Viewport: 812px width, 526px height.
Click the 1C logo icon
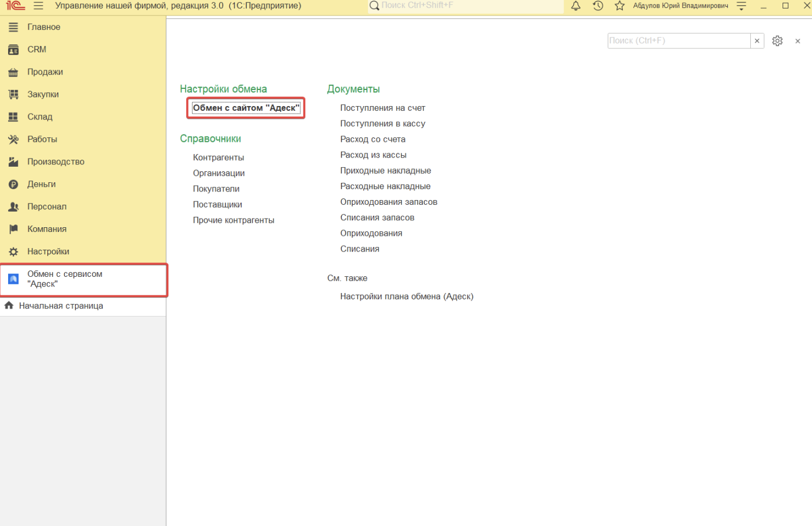15,6
